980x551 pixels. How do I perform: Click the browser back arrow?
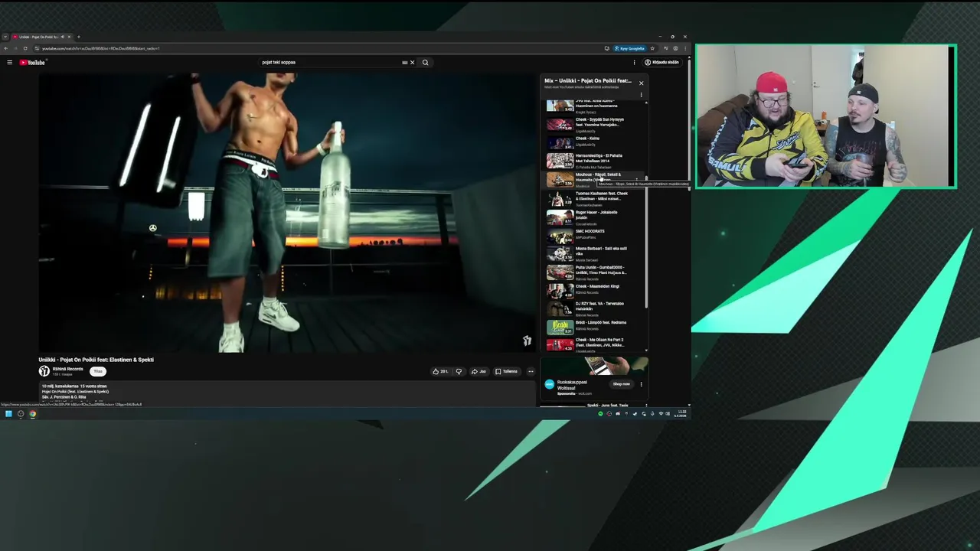(5, 48)
